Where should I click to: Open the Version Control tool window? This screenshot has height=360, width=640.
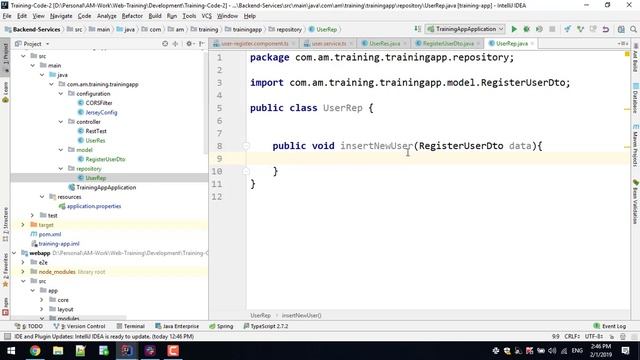pos(80,326)
